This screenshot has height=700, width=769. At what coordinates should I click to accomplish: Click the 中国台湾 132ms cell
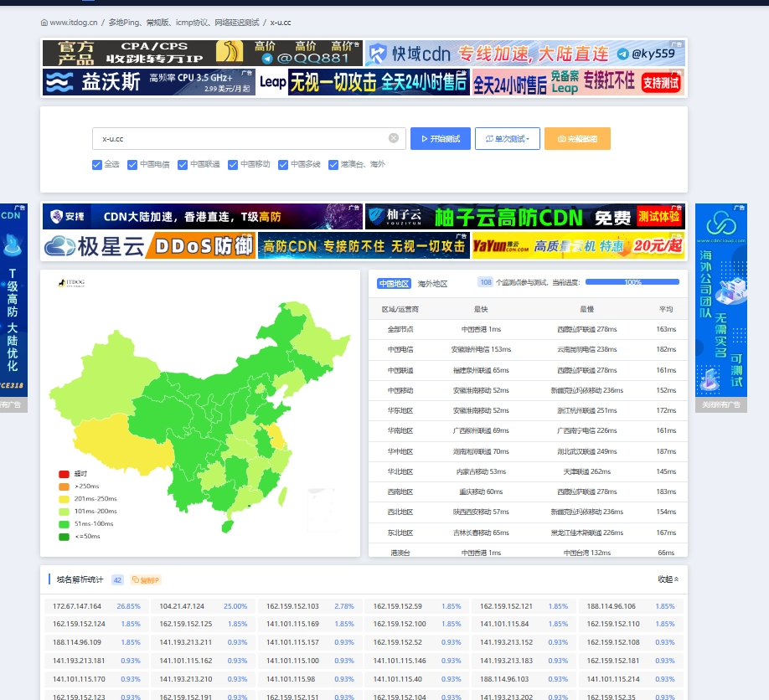click(x=586, y=553)
